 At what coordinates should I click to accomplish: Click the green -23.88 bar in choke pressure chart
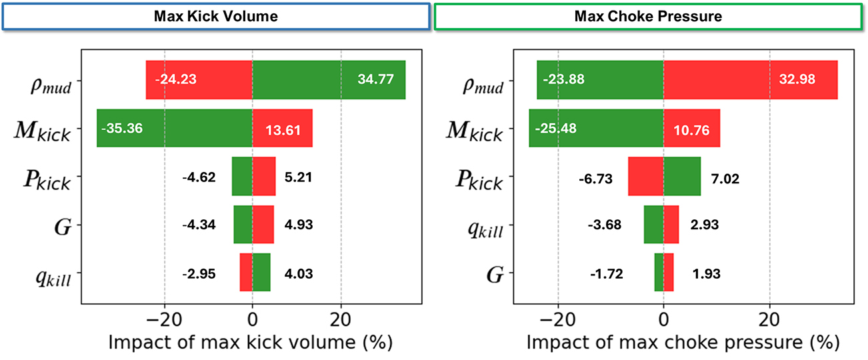[599, 79]
